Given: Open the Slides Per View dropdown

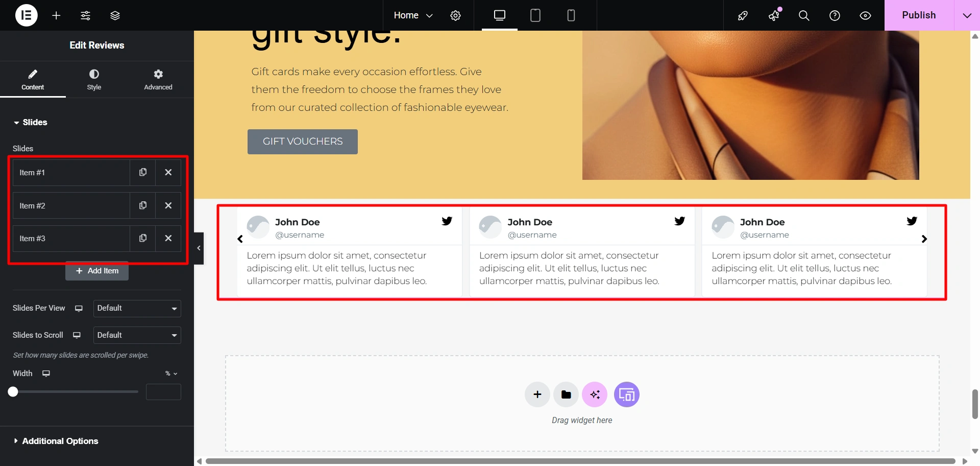Looking at the screenshot, I should (137, 308).
